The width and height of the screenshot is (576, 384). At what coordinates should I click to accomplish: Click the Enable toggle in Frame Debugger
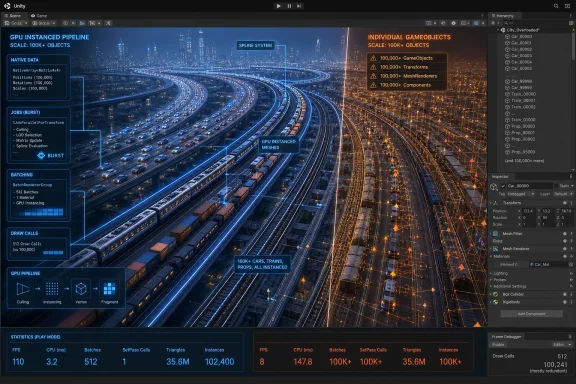pos(498,345)
